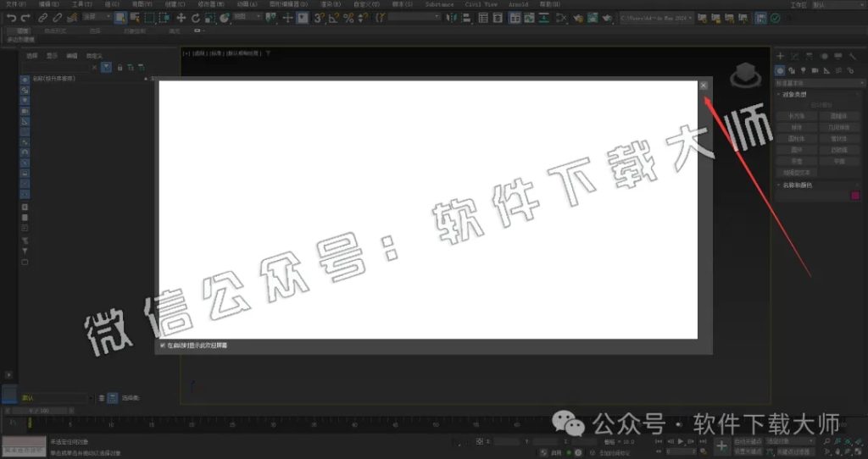Click the Render Production teapot icon
The height and width of the screenshot is (459, 868).
point(607,19)
